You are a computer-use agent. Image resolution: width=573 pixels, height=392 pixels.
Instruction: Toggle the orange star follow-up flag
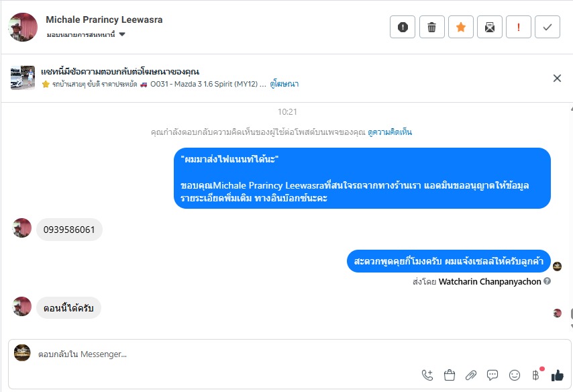(460, 27)
